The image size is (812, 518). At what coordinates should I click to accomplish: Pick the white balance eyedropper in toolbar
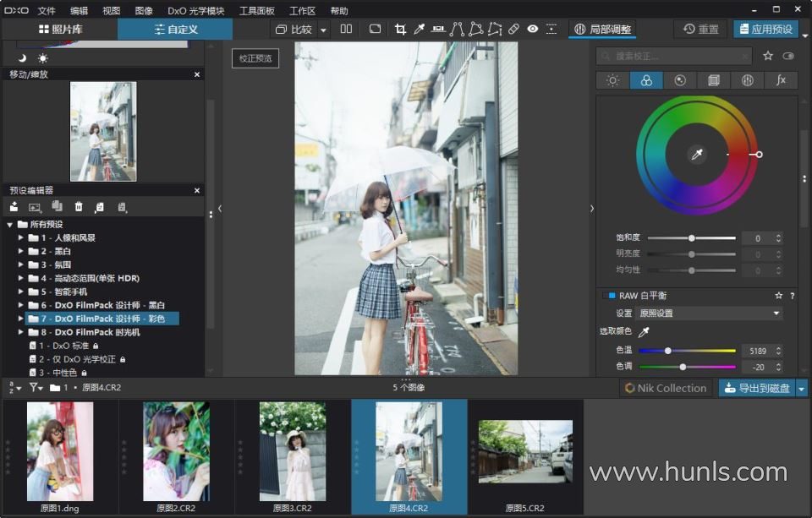pos(419,29)
